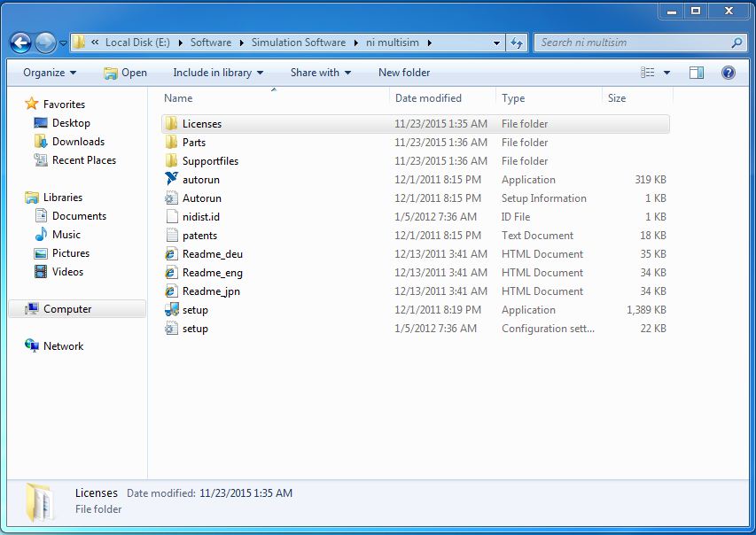Screen dimensions: 756x535
Task: Open address bar previous locations dropdown
Action: coord(496,43)
